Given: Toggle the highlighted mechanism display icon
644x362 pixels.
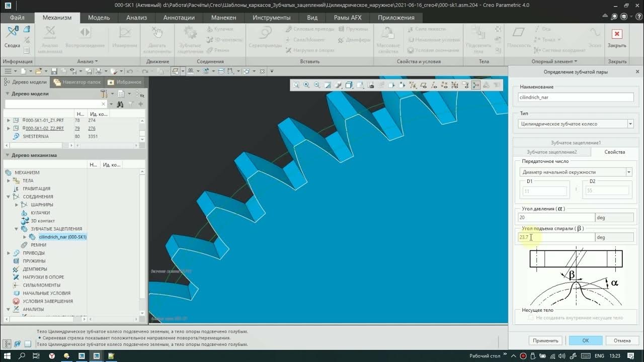Looking at the screenshot, I should tap(476, 85).
